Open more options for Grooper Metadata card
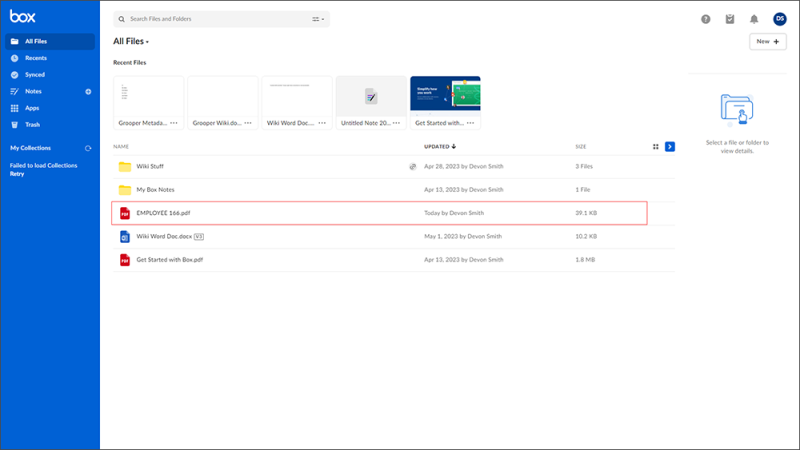 [x=174, y=123]
